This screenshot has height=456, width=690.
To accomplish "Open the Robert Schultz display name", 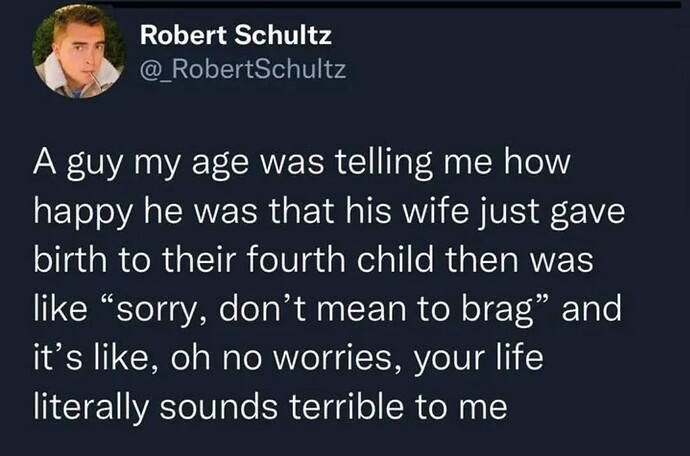I will pyautogui.click(x=235, y=36).
